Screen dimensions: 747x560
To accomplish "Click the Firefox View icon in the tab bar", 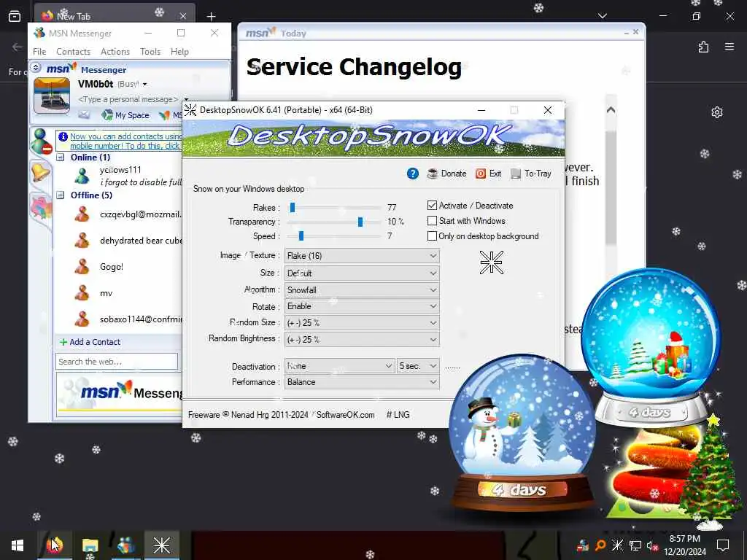I will (15, 16).
